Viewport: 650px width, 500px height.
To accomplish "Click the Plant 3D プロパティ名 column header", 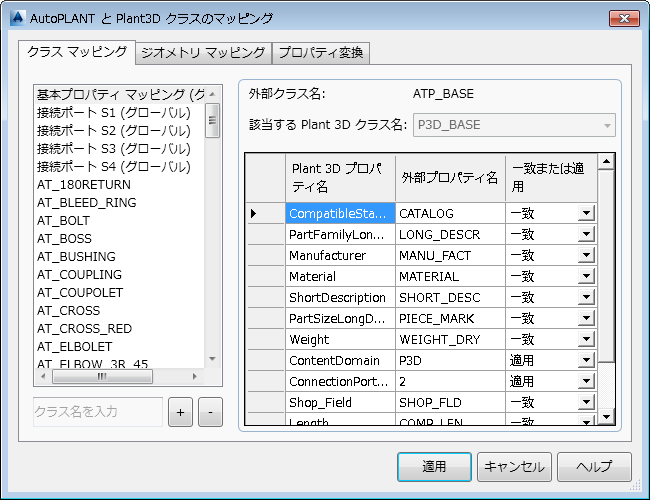I will pos(340,178).
